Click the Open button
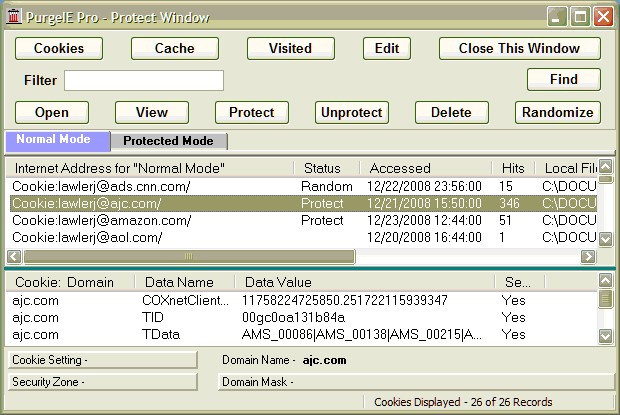 pos(52,113)
